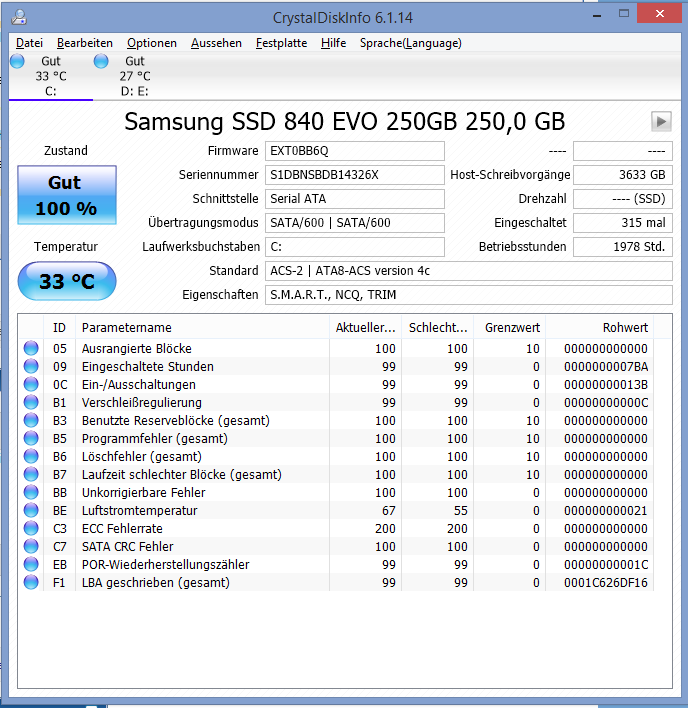
Task: Click the status orb of Ausrangierte Blöcke row
Action: tap(31, 348)
